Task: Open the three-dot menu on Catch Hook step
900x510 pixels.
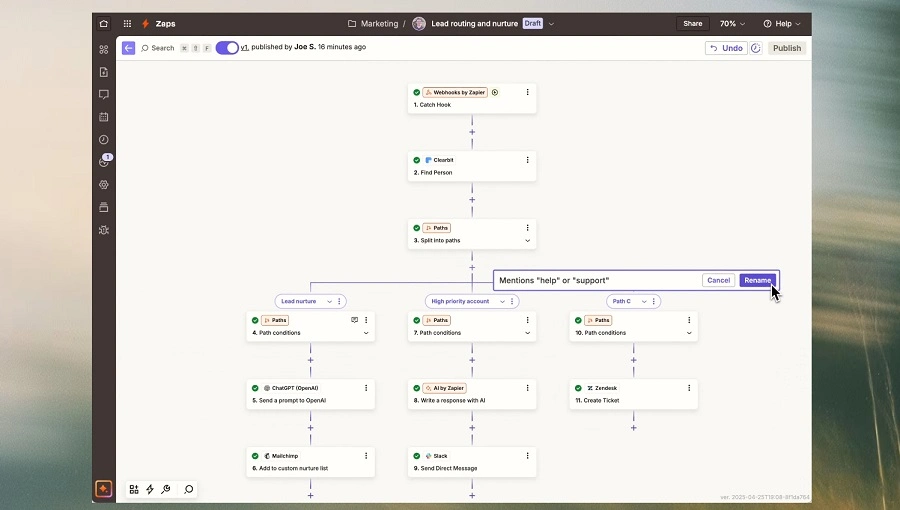Action: pos(527,92)
